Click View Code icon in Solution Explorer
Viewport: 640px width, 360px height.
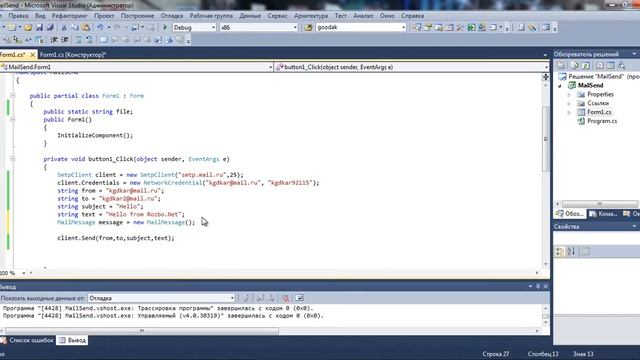click(x=600, y=65)
